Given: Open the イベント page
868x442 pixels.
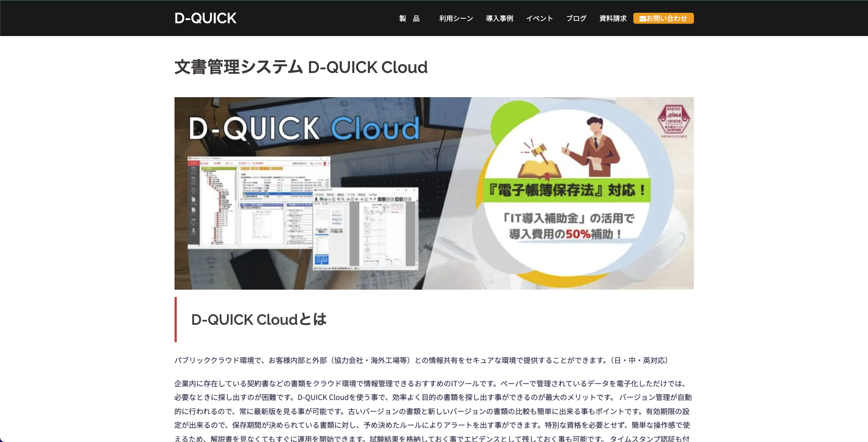Looking at the screenshot, I should pyautogui.click(x=539, y=19).
